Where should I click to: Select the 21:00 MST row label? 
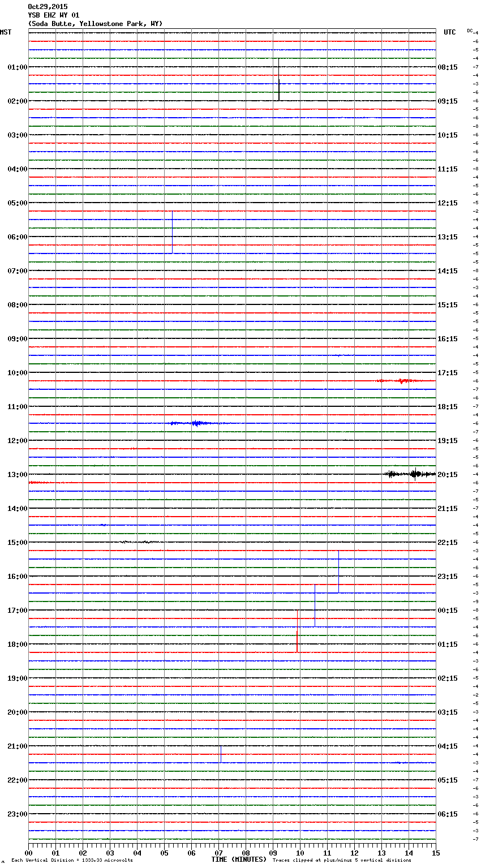(x=18, y=746)
